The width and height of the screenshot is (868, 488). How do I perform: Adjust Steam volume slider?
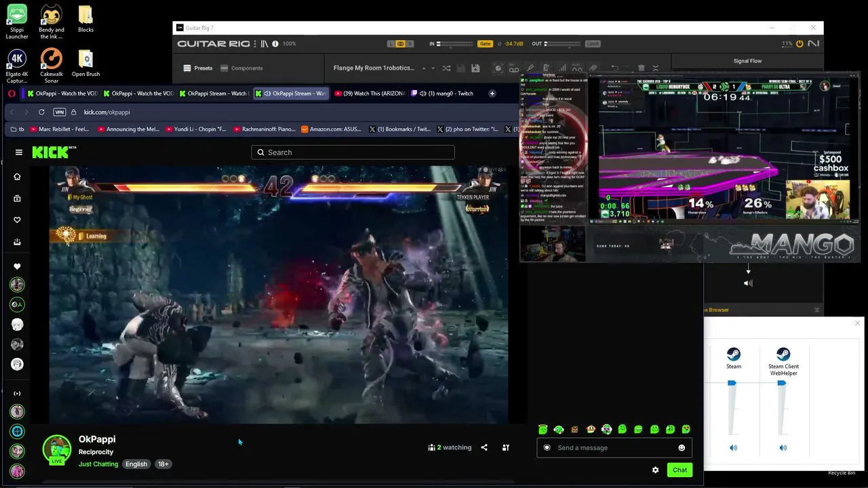pyautogui.click(x=732, y=384)
